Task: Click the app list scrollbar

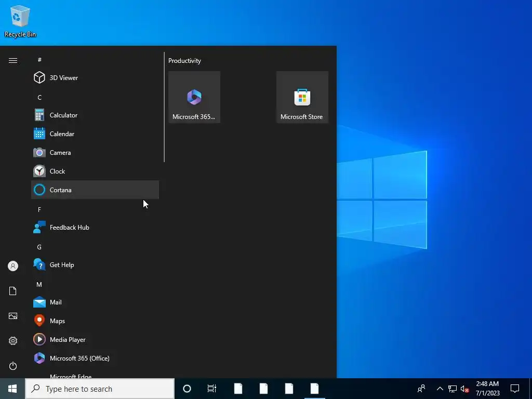Action: click(164, 107)
